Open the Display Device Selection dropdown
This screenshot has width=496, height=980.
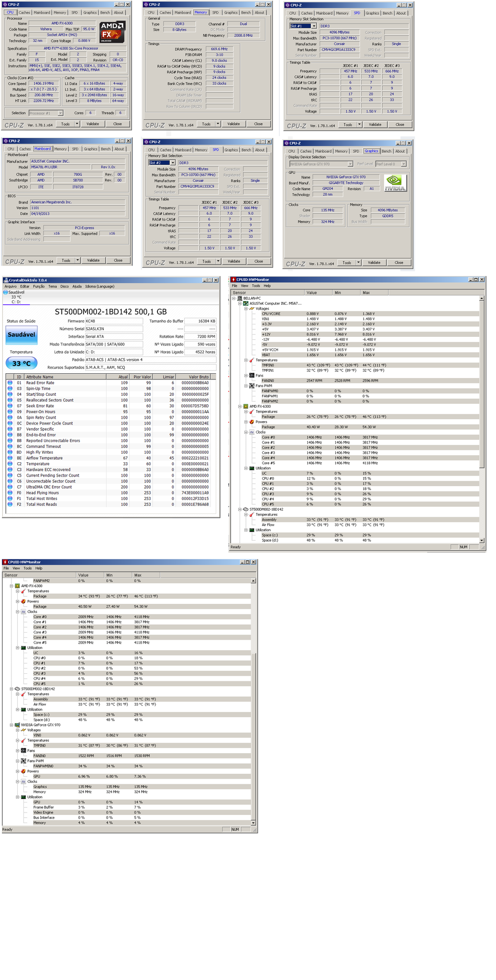(350, 164)
